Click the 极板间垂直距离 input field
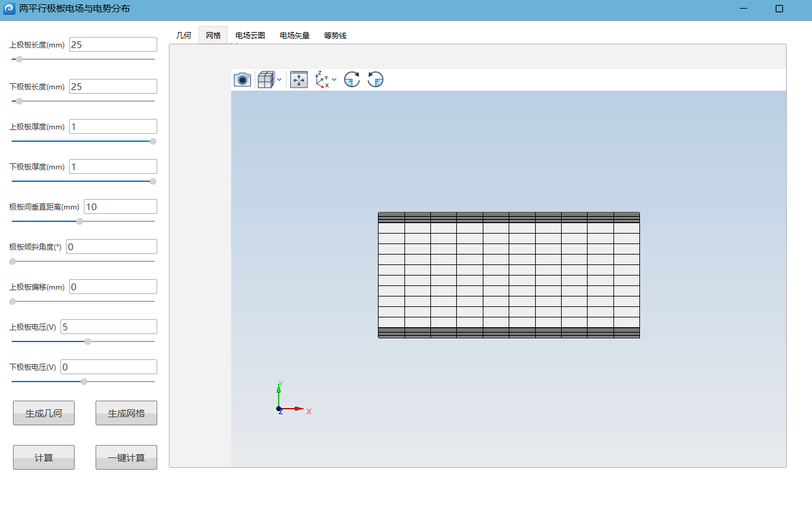 click(x=120, y=206)
